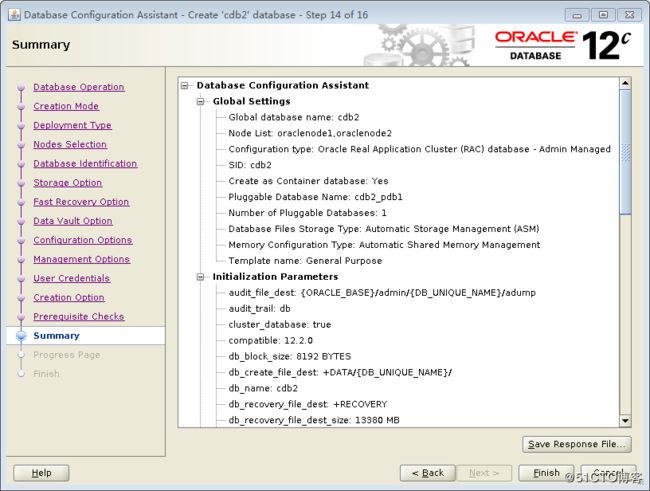650x491 pixels.
Task: Click the Cancel button
Action: click(x=609, y=473)
